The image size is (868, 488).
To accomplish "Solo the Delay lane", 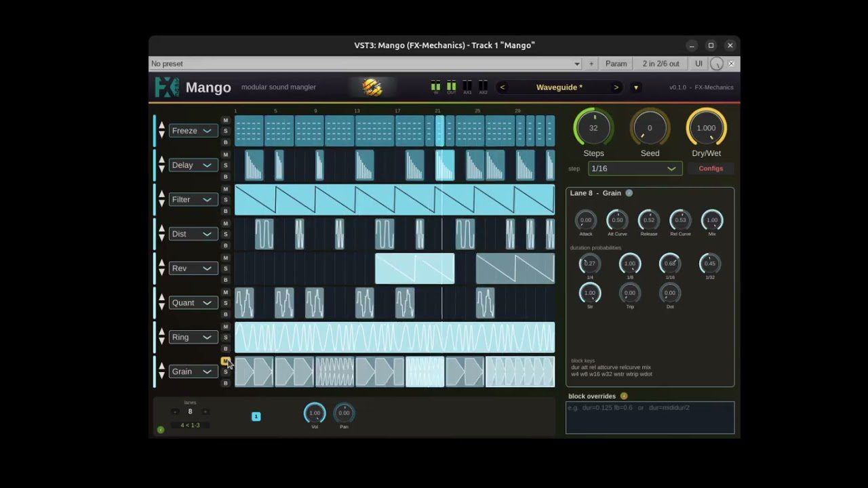I will tap(226, 165).
